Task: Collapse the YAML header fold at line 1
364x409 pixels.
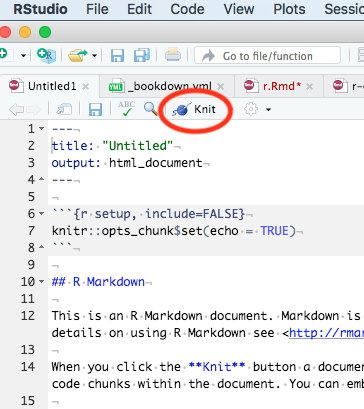Action: point(41,128)
